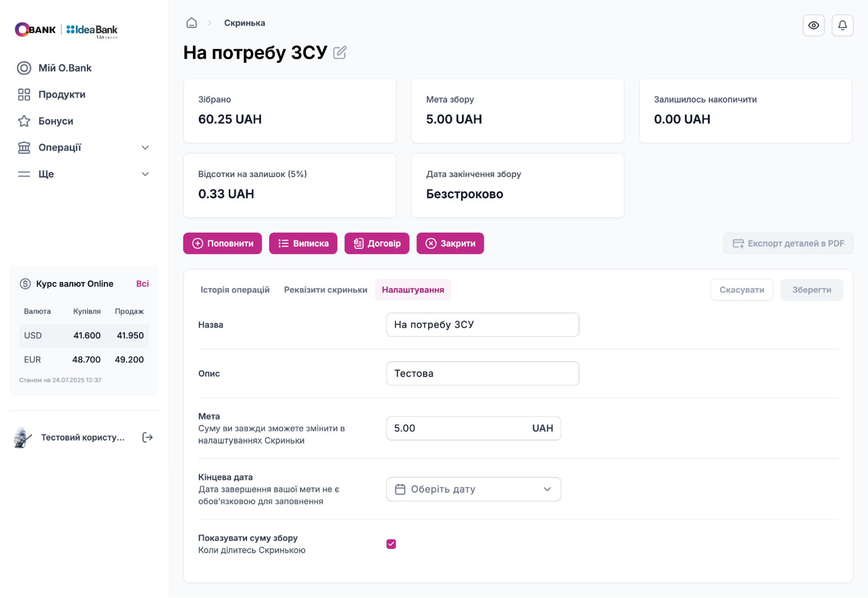Expand the Ще menu chevron
The height and width of the screenshot is (598, 868).
(145, 174)
